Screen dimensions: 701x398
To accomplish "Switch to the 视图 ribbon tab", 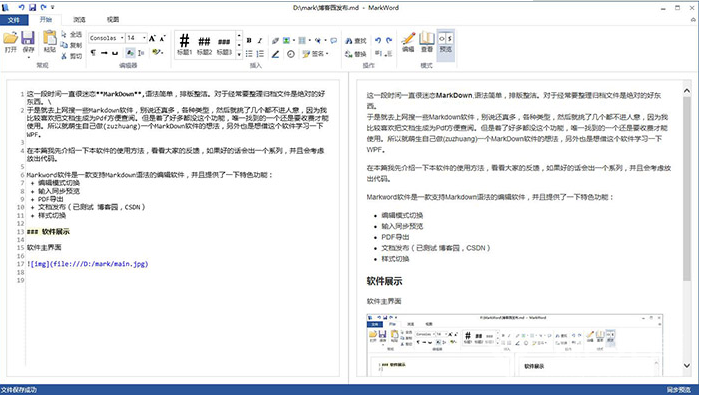I will [113, 20].
